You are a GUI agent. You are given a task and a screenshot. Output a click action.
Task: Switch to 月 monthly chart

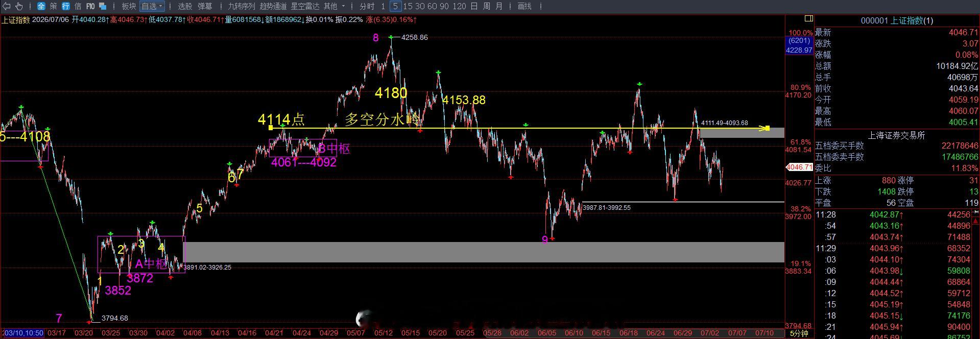coord(499,6)
